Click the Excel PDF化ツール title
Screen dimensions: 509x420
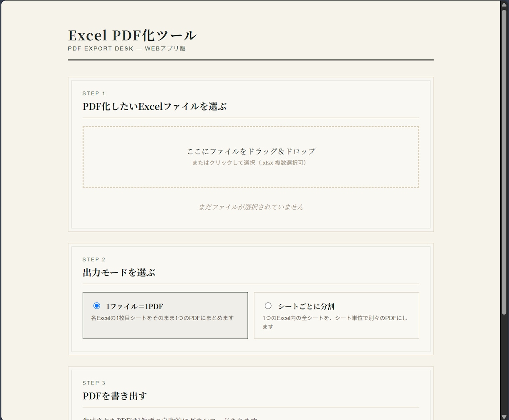(x=132, y=35)
